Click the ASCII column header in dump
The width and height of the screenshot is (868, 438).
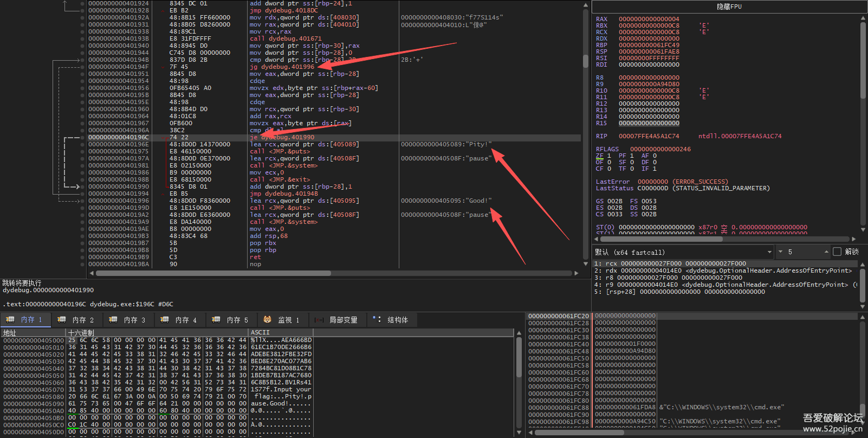260,332
